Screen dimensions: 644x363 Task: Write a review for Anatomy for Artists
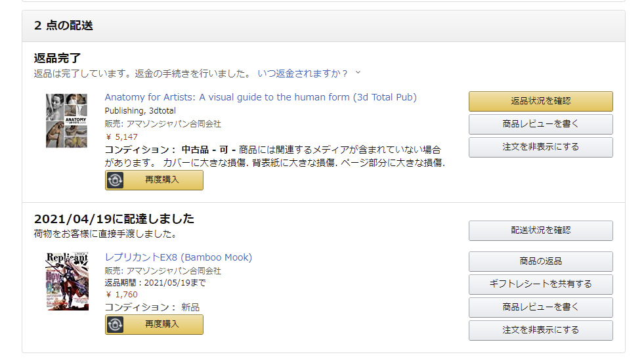(540, 124)
